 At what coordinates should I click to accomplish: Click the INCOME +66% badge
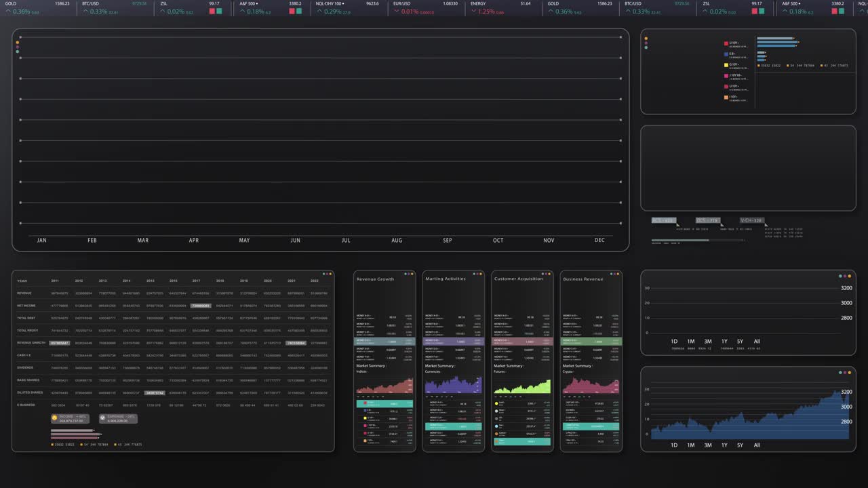70,419
